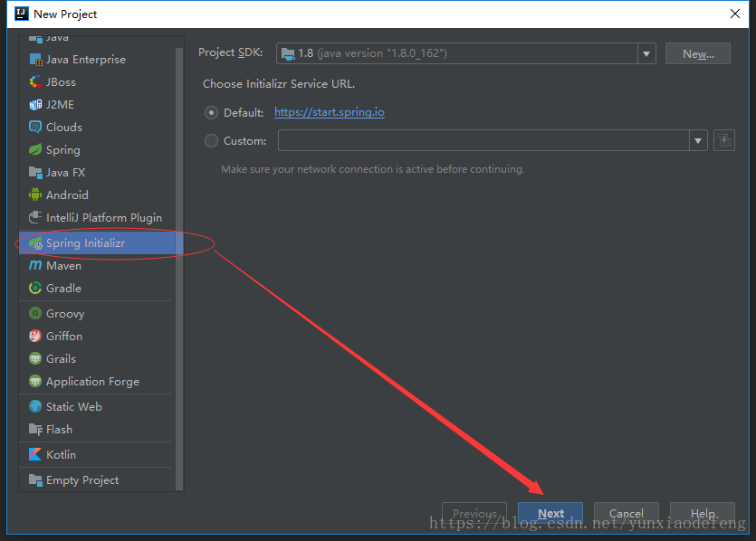Viewport: 756px width, 541px height.
Task: Click the Clouds icon
Action: pos(35,128)
